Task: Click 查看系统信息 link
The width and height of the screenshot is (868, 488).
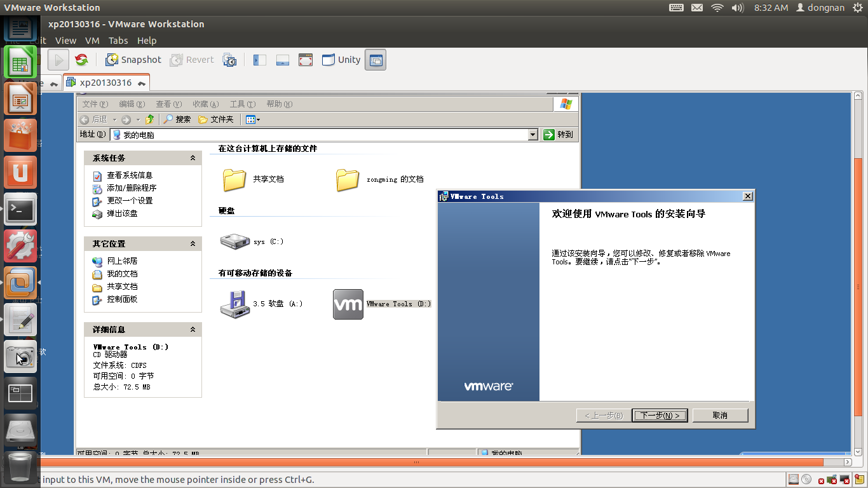Action: pos(130,175)
